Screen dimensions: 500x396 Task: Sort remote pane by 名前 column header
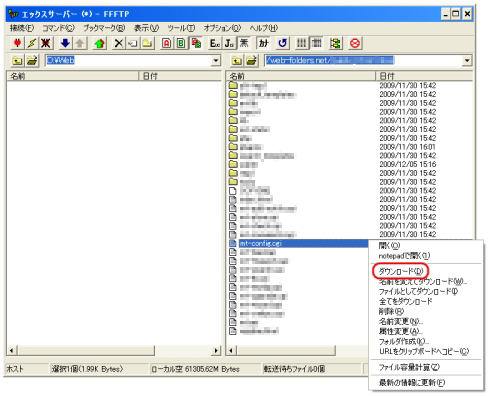coord(301,76)
